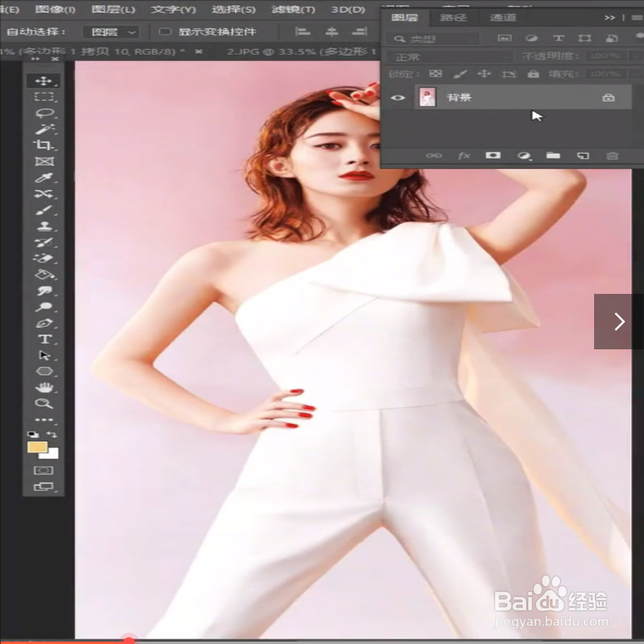Select the Paint Bucket tool
The height and width of the screenshot is (644, 644).
[44, 274]
